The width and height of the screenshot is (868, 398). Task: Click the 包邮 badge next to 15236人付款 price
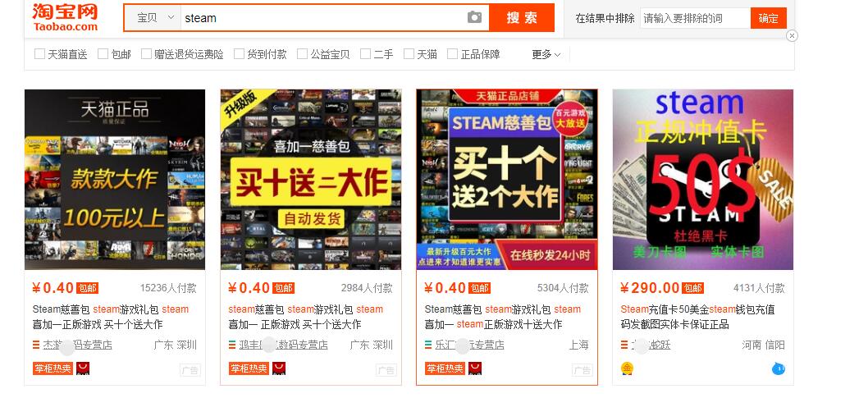tap(87, 288)
